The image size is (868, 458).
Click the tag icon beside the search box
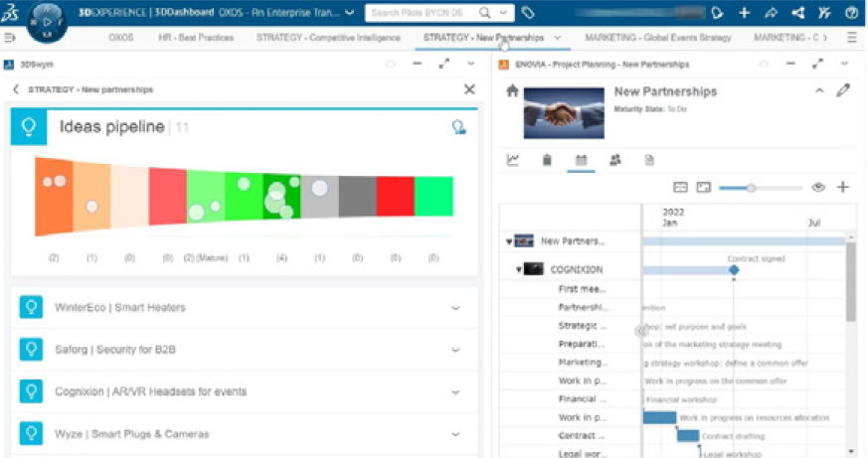click(527, 13)
